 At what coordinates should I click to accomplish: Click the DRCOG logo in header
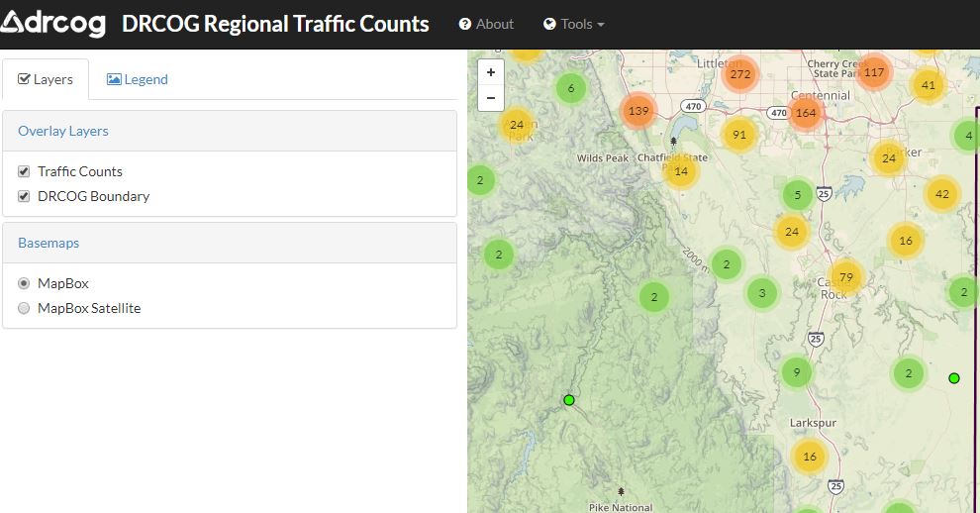click(x=53, y=24)
